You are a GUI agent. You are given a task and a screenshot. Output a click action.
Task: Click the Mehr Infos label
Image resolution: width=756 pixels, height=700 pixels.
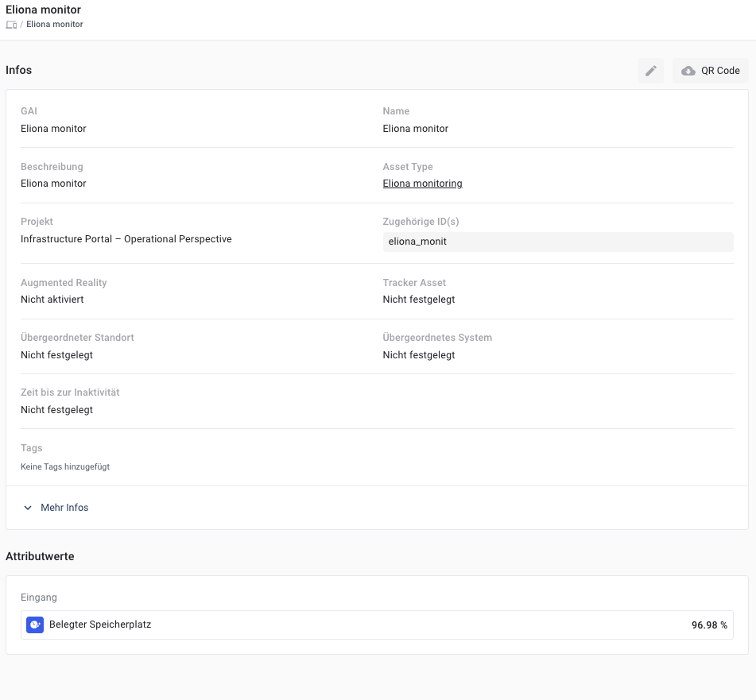64,508
